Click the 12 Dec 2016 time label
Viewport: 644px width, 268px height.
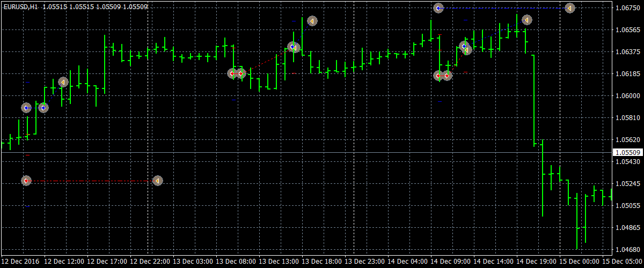click(20, 262)
